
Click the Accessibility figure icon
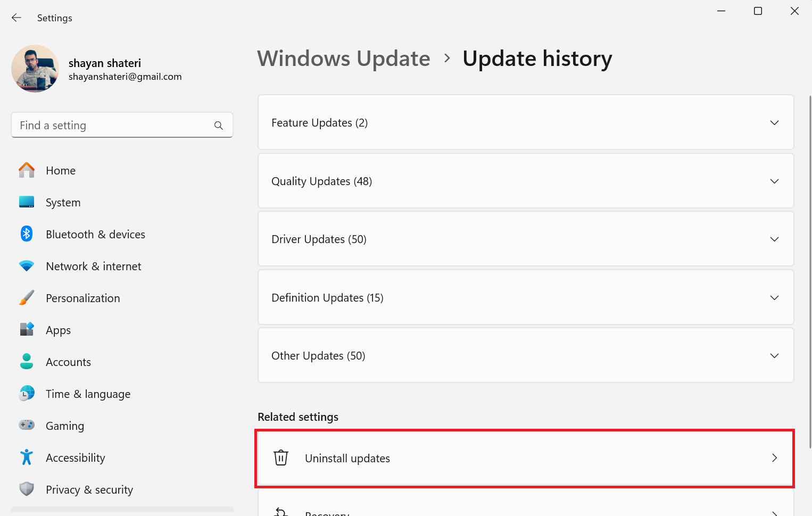click(x=27, y=457)
